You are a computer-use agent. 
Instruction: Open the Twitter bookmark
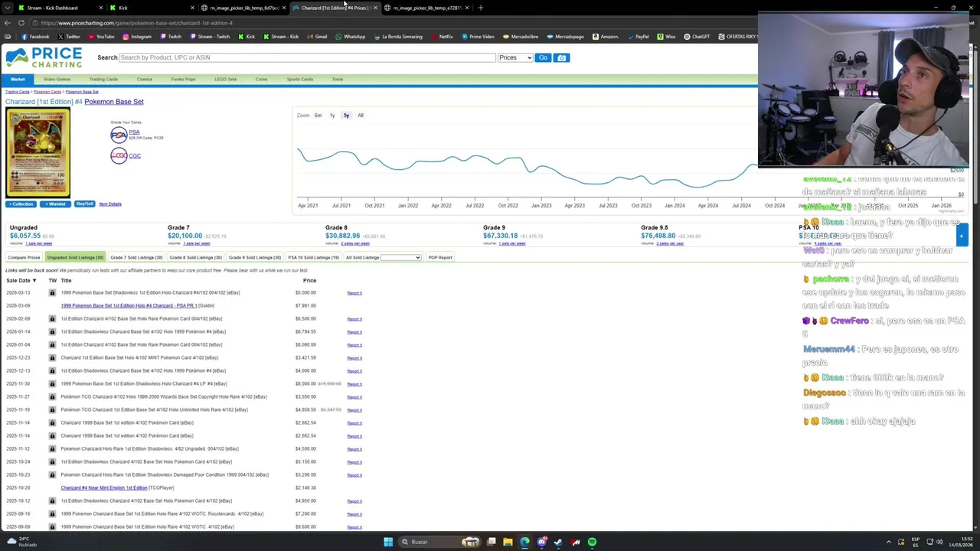point(69,37)
